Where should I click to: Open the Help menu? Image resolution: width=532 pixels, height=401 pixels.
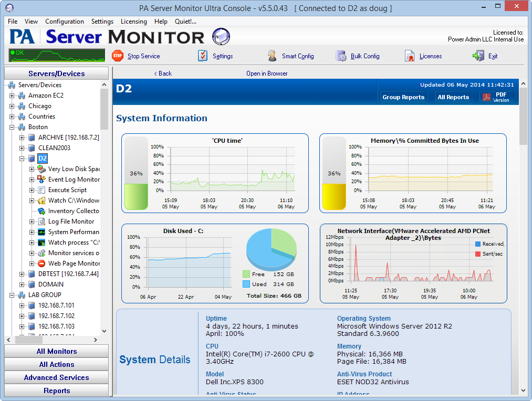[161, 22]
